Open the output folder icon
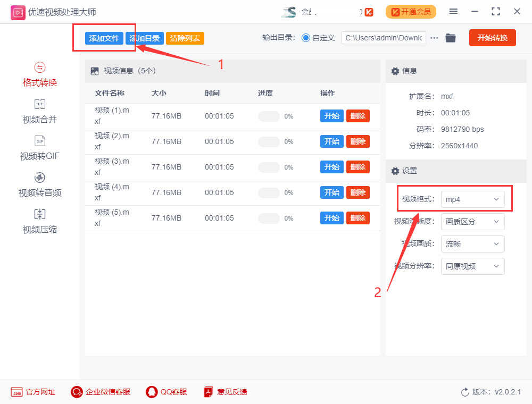The width and height of the screenshot is (532, 404). pyautogui.click(x=451, y=38)
